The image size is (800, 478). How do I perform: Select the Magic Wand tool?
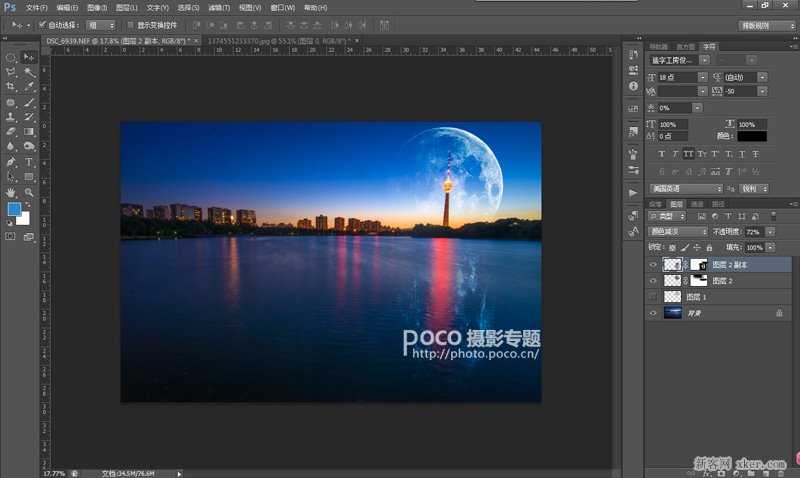[x=29, y=72]
